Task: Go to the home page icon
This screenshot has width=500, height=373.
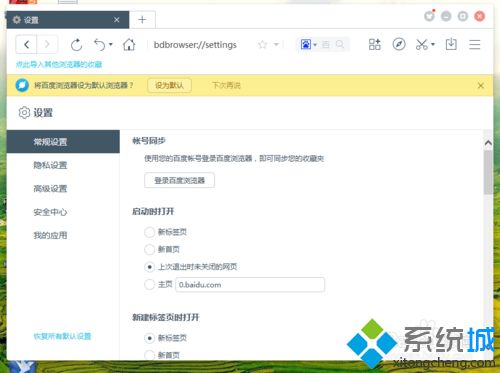Action: (x=129, y=44)
